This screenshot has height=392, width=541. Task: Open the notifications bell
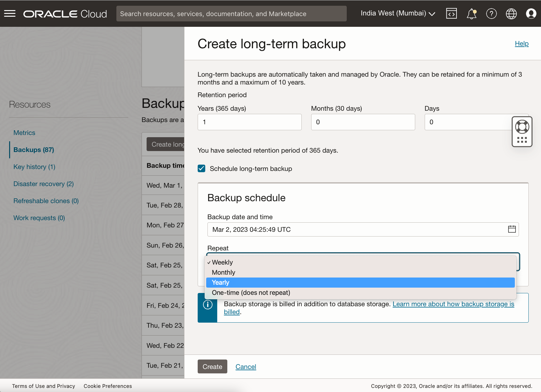pyautogui.click(x=471, y=14)
